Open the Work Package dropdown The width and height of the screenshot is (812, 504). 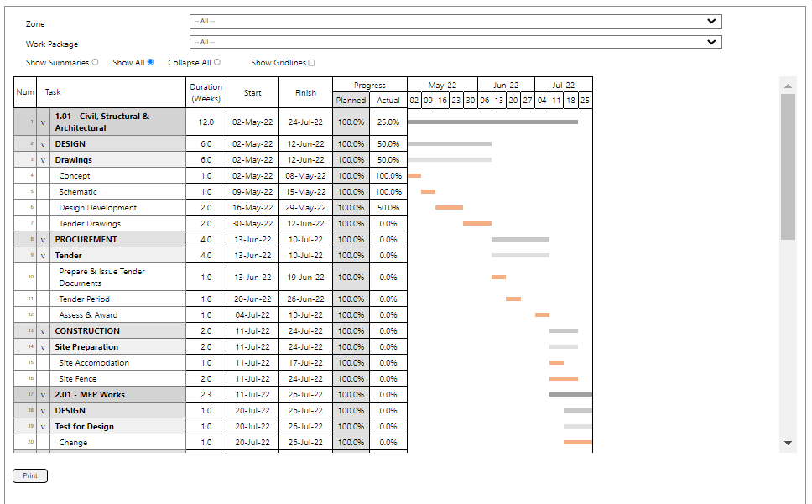point(455,42)
